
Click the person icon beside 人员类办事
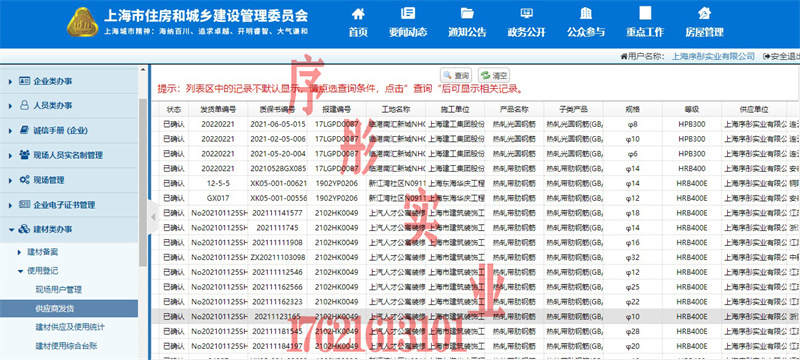tap(24, 105)
